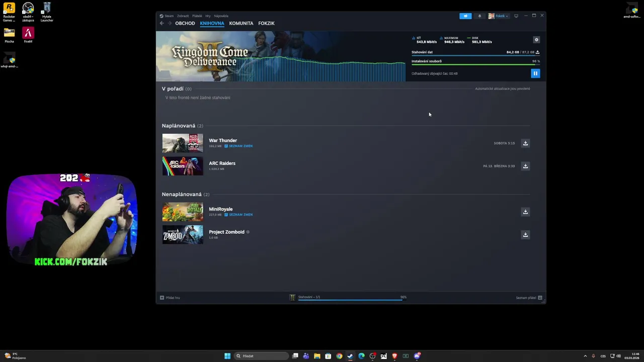Open the Nápověda menu
The height and width of the screenshot is (362, 644).
click(x=221, y=16)
